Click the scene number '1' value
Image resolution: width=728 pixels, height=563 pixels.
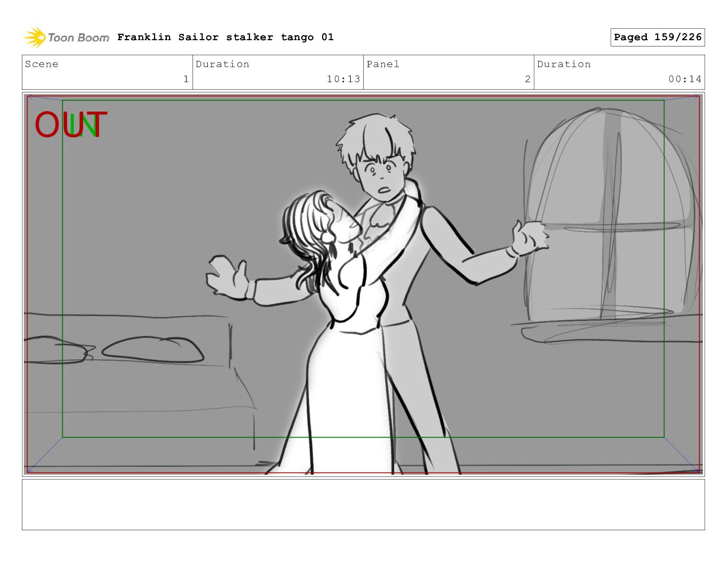[x=186, y=79]
